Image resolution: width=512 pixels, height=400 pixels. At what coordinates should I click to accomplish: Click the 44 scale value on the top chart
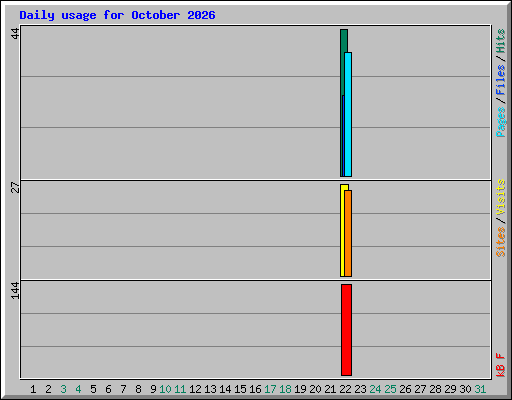tap(15, 33)
